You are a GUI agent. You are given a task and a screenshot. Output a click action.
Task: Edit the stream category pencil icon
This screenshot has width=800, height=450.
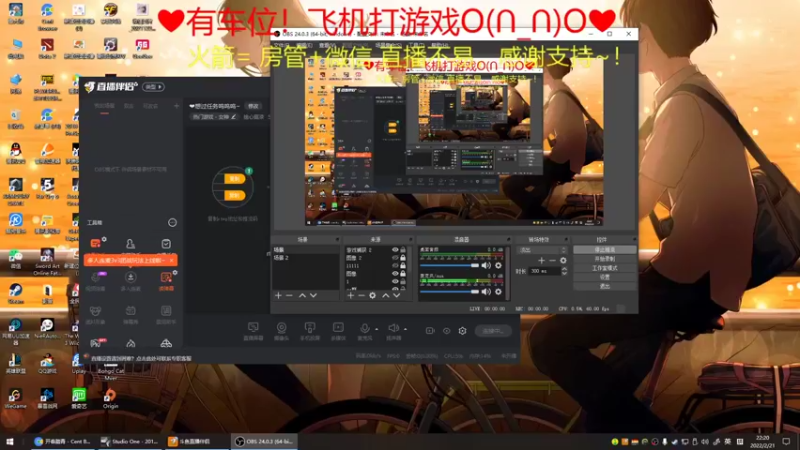click(234, 117)
